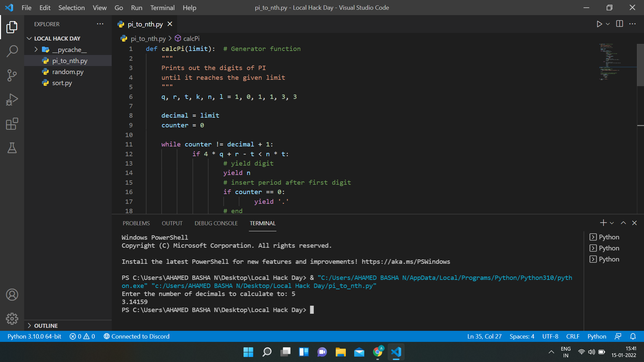Toggle the notifications bell
The height and width of the screenshot is (362, 644).
[633, 336]
